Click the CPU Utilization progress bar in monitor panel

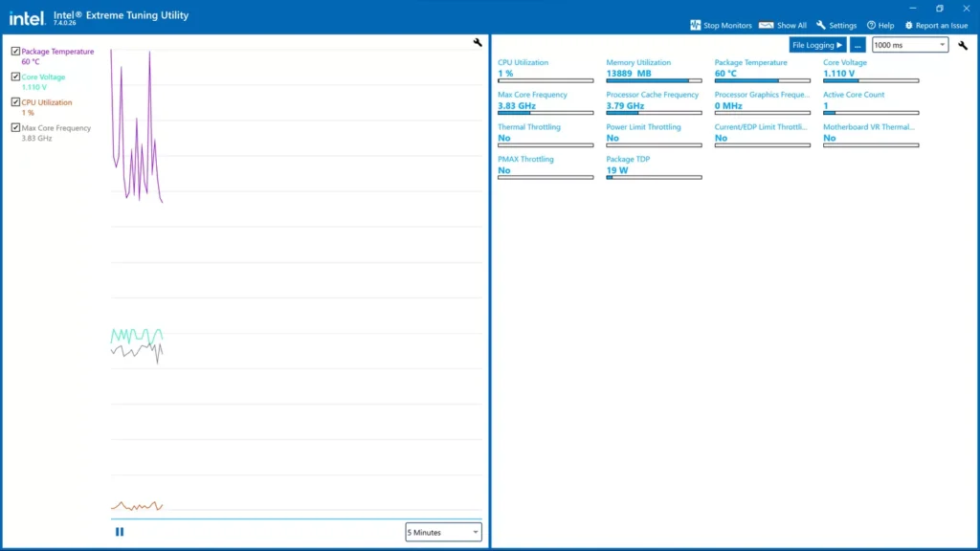tap(546, 80)
